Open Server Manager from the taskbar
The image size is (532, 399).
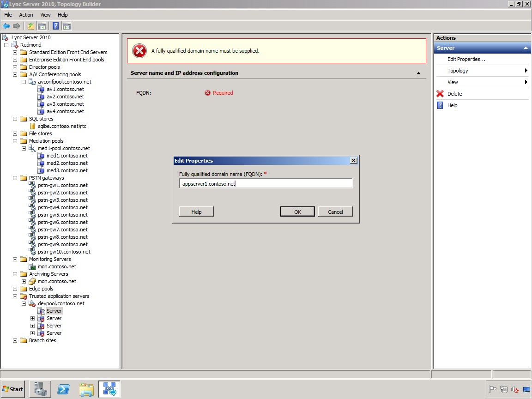tap(40, 389)
